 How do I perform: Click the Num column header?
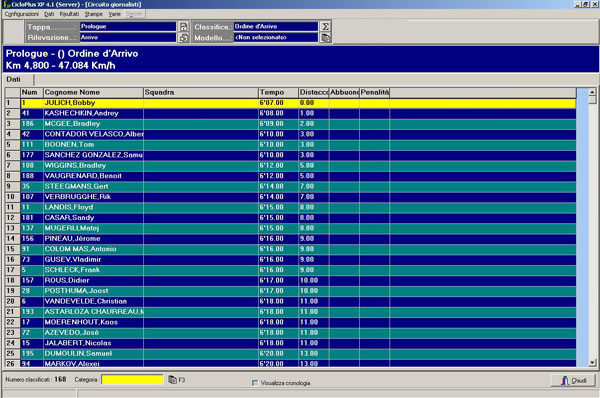(x=32, y=92)
